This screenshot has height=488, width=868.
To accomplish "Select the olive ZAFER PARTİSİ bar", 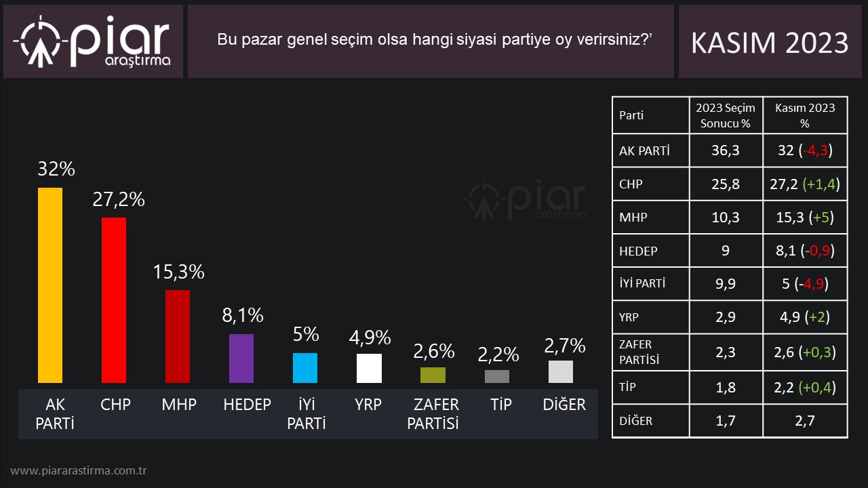I will tap(433, 375).
